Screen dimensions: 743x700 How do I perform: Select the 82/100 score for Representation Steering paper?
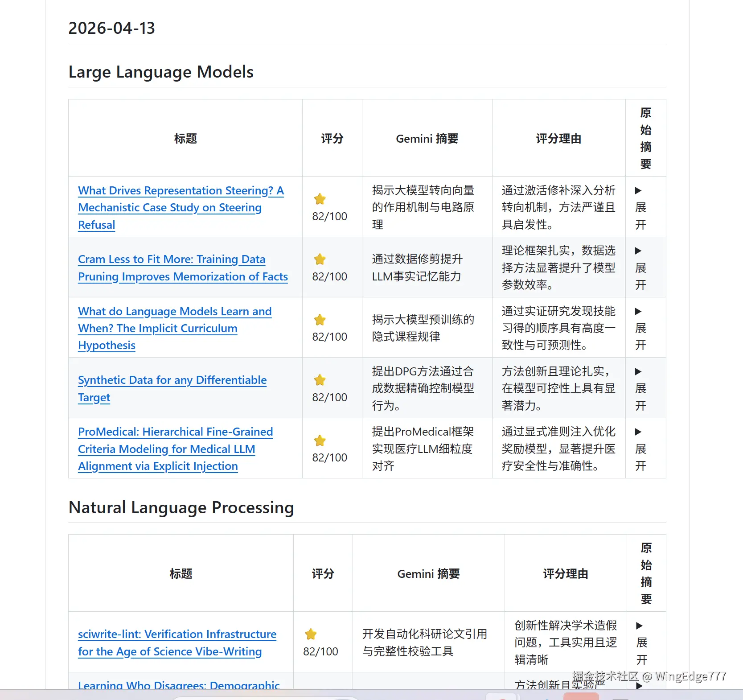tap(330, 216)
